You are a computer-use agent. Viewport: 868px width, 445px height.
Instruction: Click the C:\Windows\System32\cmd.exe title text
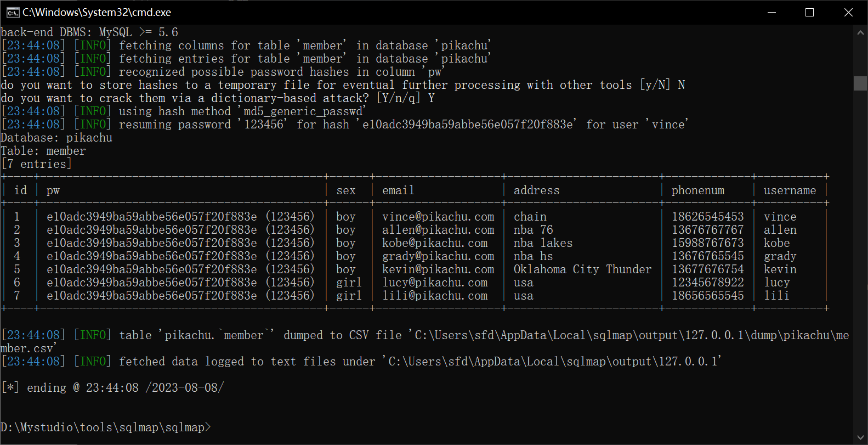97,12
